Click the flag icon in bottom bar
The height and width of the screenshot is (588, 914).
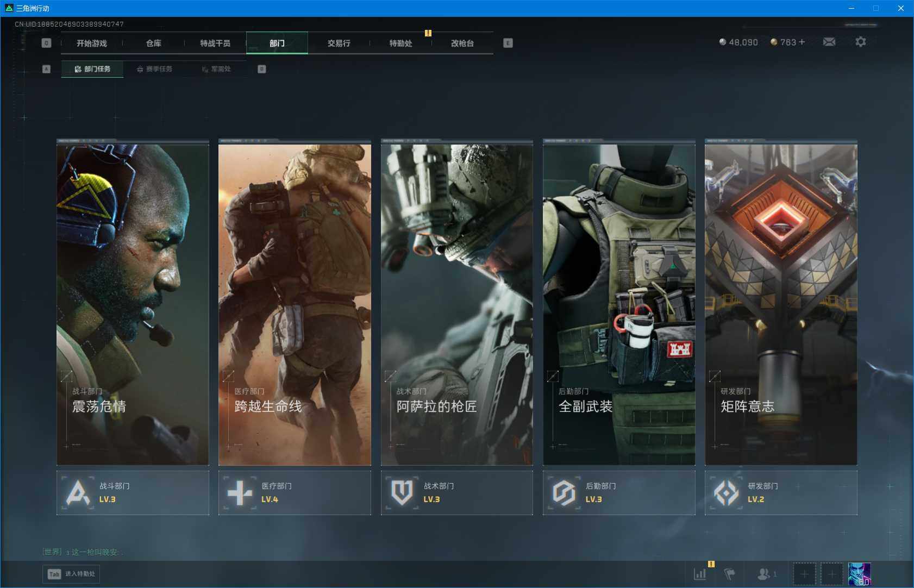(x=729, y=574)
